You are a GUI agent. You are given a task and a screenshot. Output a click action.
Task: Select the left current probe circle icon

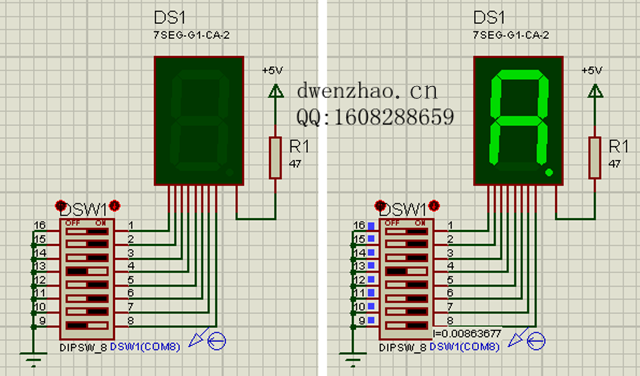(217, 341)
